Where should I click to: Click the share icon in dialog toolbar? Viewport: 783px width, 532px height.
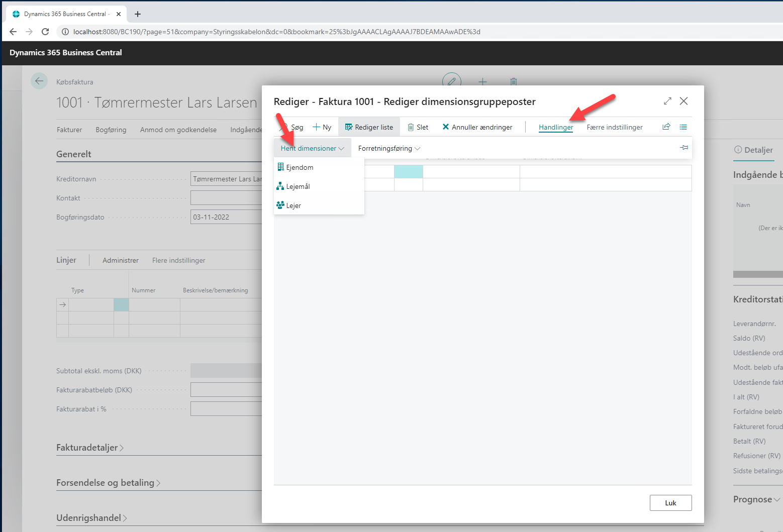point(666,127)
